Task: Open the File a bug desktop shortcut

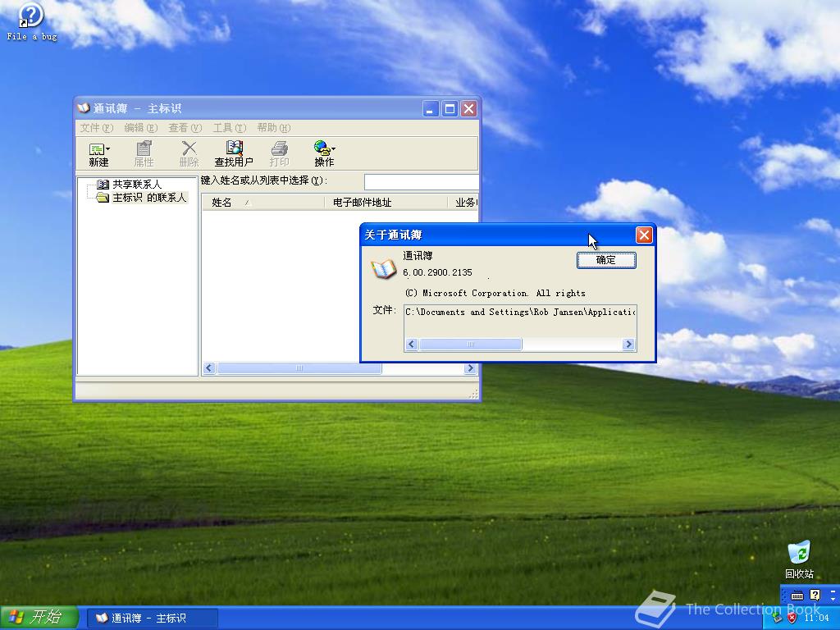Action: click(32, 21)
